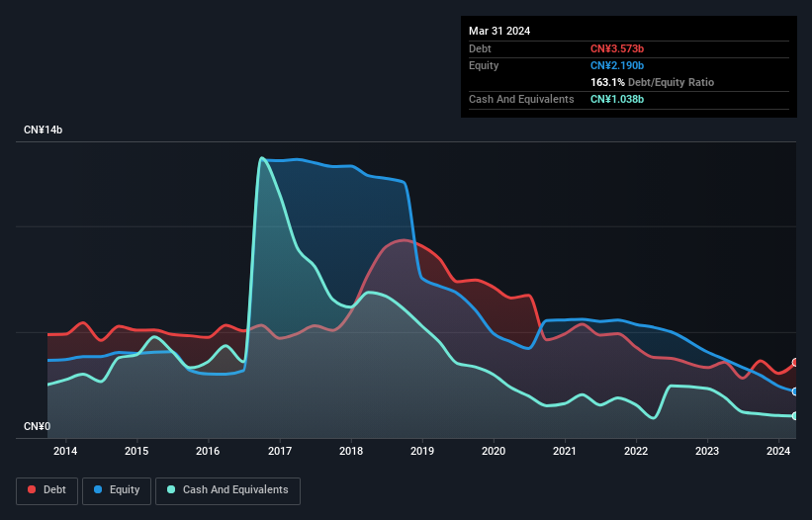The image size is (812, 520).
Task: Click the 2018 x-axis label
Action: pos(351,451)
